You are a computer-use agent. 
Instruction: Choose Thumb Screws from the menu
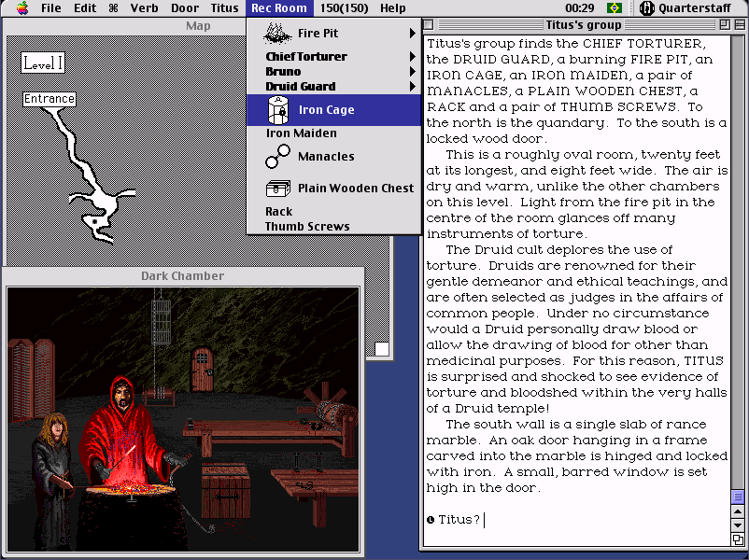(x=307, y=226)
